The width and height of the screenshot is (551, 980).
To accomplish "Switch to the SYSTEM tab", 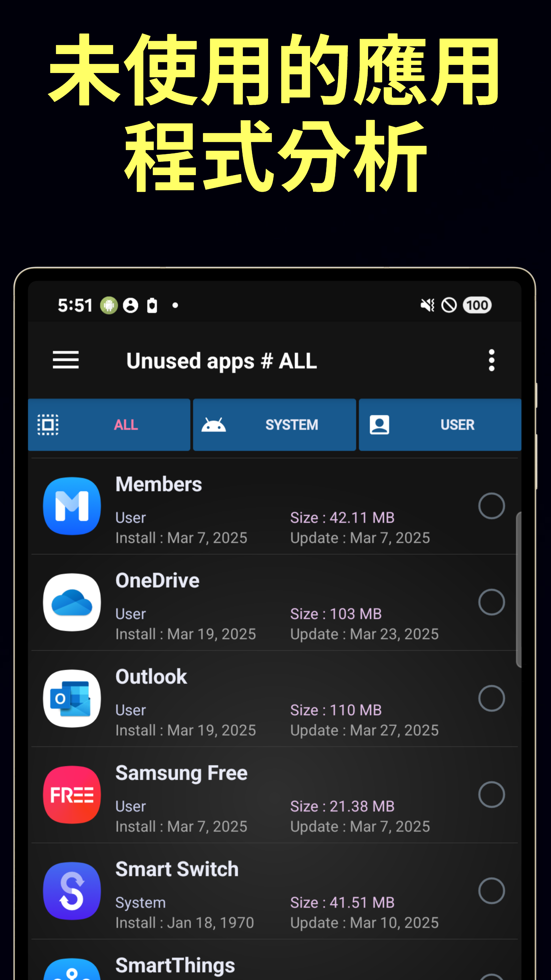I will (x=274, y=425).
